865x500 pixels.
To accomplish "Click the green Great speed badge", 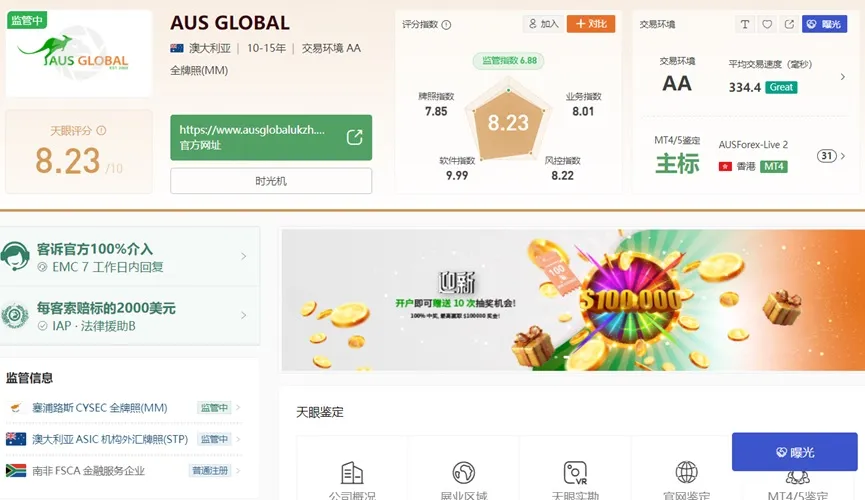I will click(x=781, y=87).
